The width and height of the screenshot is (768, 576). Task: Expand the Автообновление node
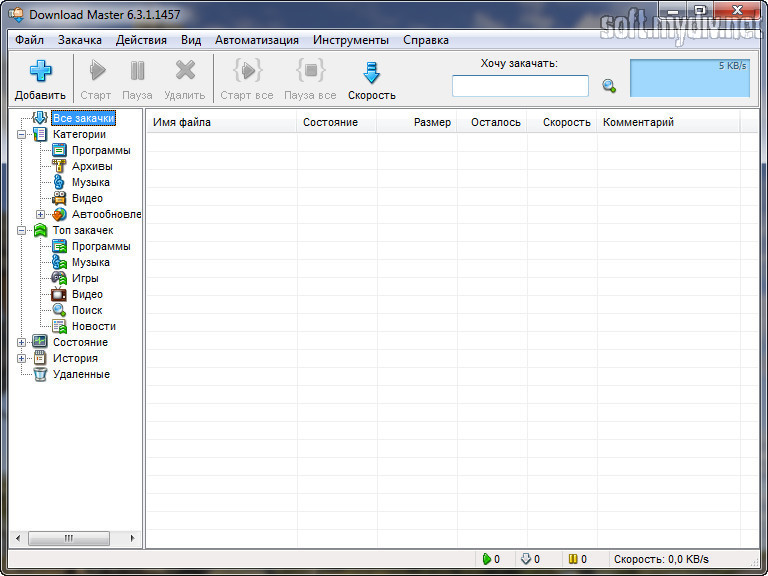pos(40,215)
